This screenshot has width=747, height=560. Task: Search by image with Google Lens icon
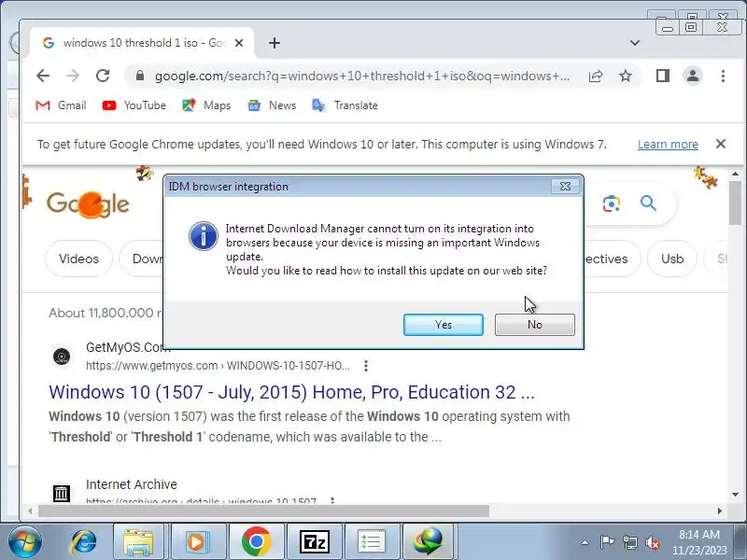click(x=612, y=203)
